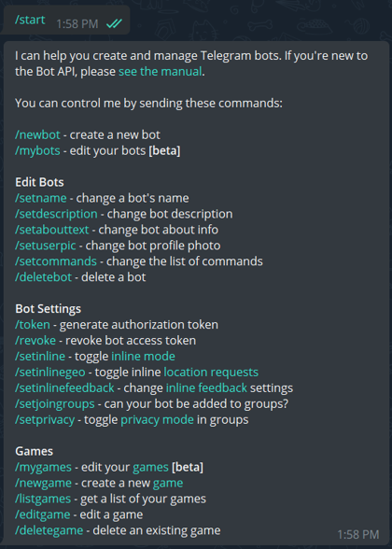The height and width of the screenshot is (549, 392).
Task: Tap the /setname command
Action: 41,198
